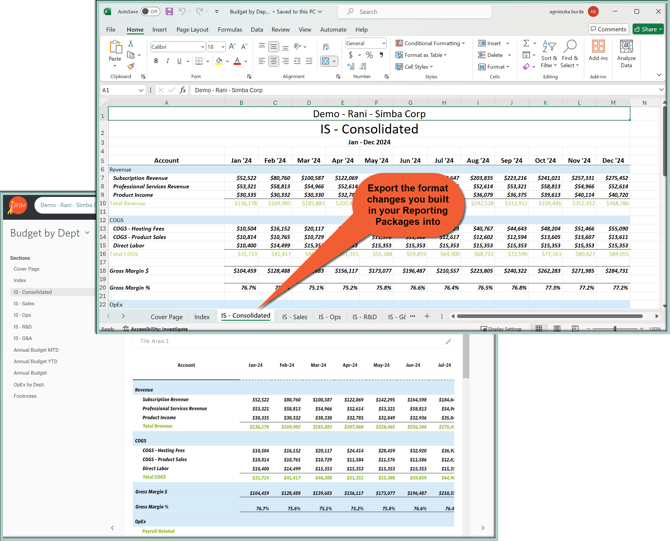Open the Font name combo box

(x=176, y=47)
